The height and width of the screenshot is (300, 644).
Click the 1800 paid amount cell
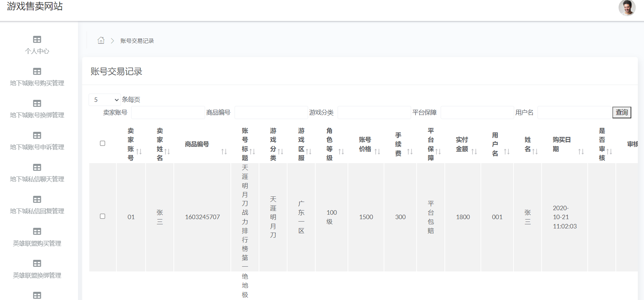coord(463,217)
